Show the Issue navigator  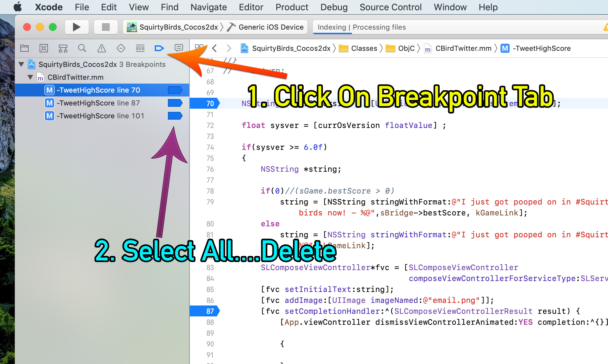tap(101, 48)
